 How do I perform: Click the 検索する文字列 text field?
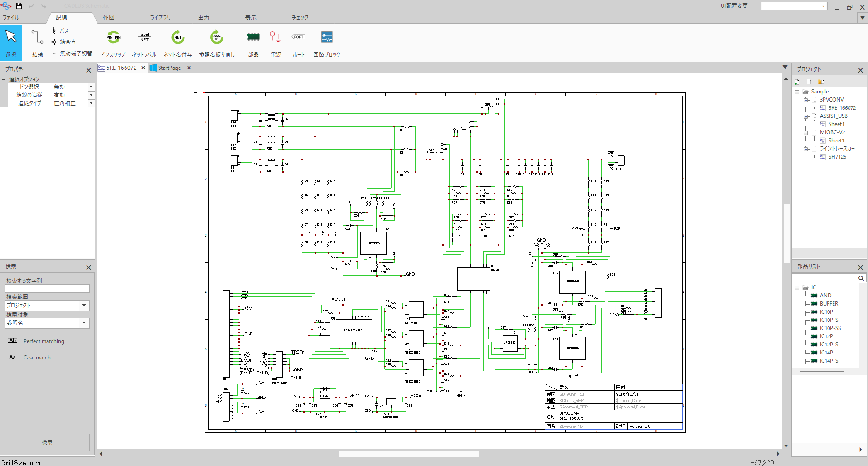tap(47, 289)
